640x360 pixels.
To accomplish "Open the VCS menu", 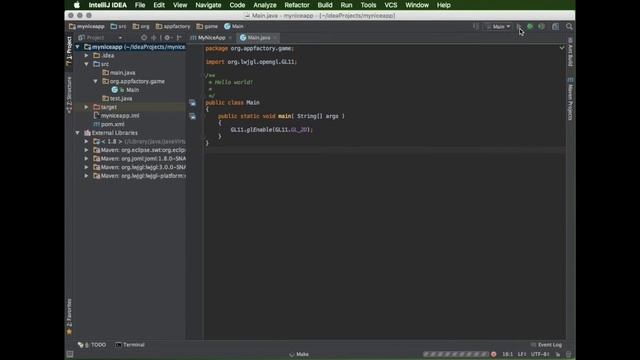I will 391,5.
